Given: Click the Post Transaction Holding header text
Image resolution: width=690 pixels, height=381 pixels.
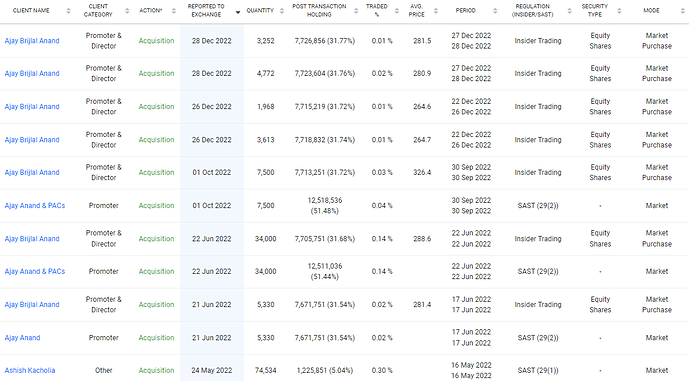Looking at the screenshot, I should pyautogui.click(x=319, y=11).
